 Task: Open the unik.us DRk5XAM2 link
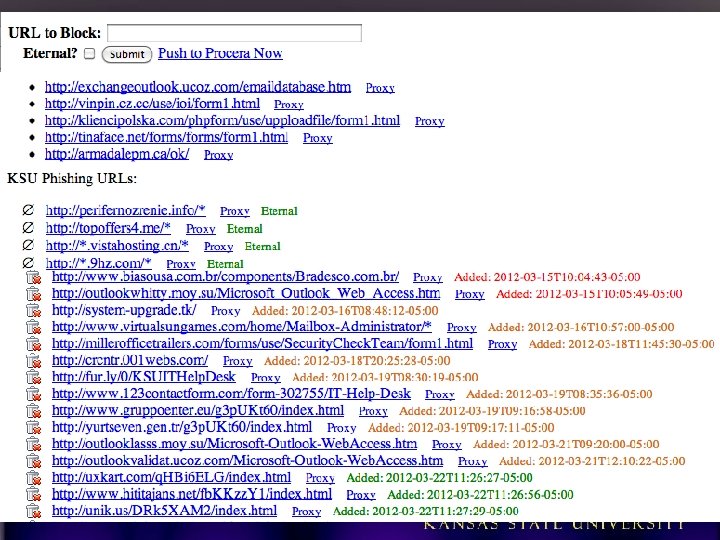pos(164,511)
